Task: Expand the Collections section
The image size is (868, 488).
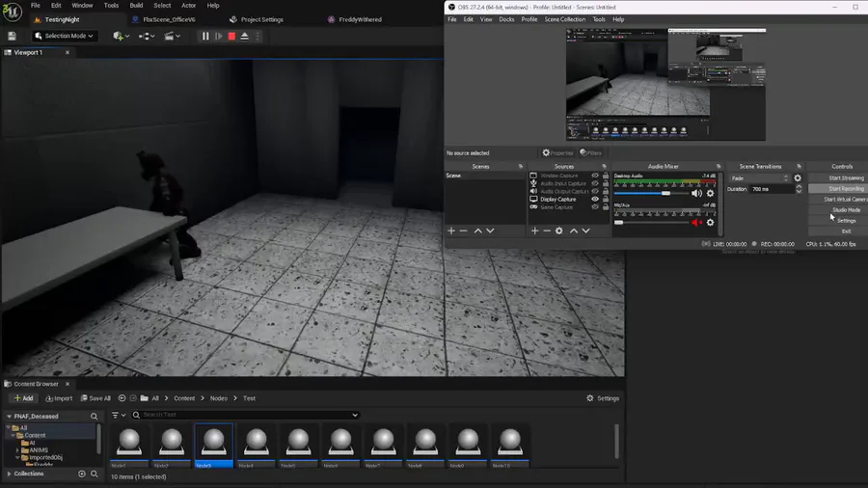Action: 9,474
